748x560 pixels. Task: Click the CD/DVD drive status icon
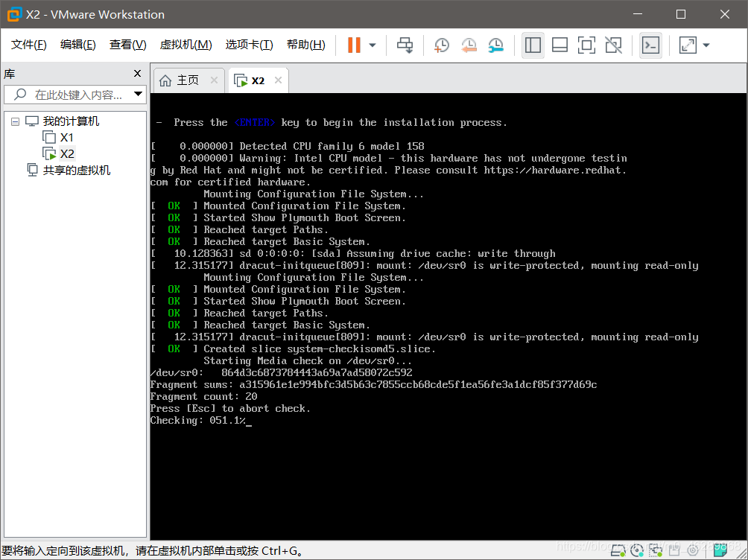pos(637,550)
